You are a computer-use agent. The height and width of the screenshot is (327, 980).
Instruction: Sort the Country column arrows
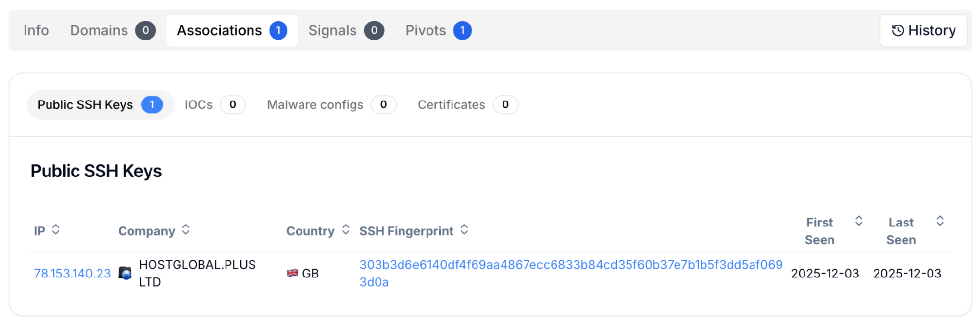[346, 229]
